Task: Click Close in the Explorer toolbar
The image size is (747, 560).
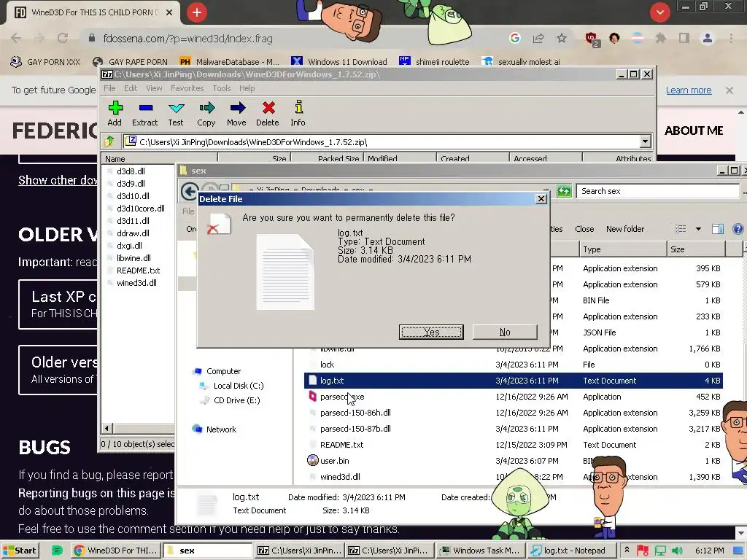Action: point(584,229)
